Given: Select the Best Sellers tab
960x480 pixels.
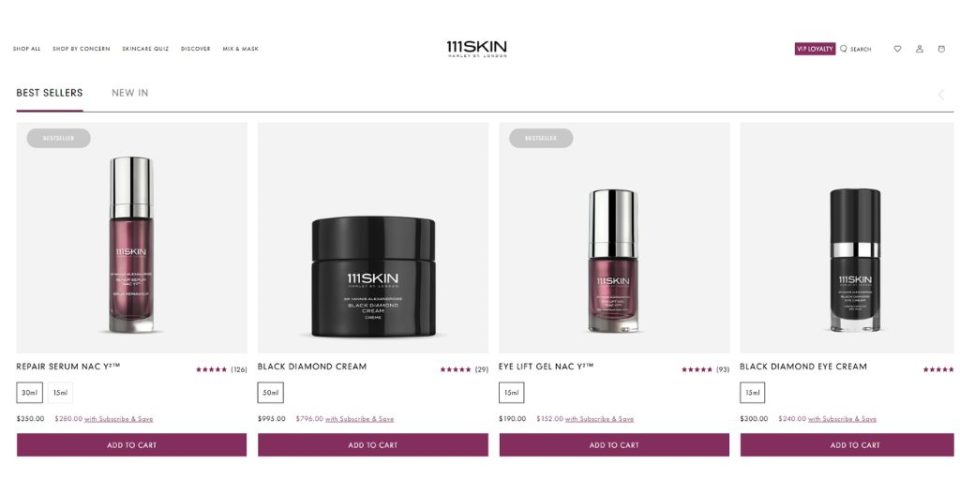Looking at the screenshot, I should [x=50, y=93].
